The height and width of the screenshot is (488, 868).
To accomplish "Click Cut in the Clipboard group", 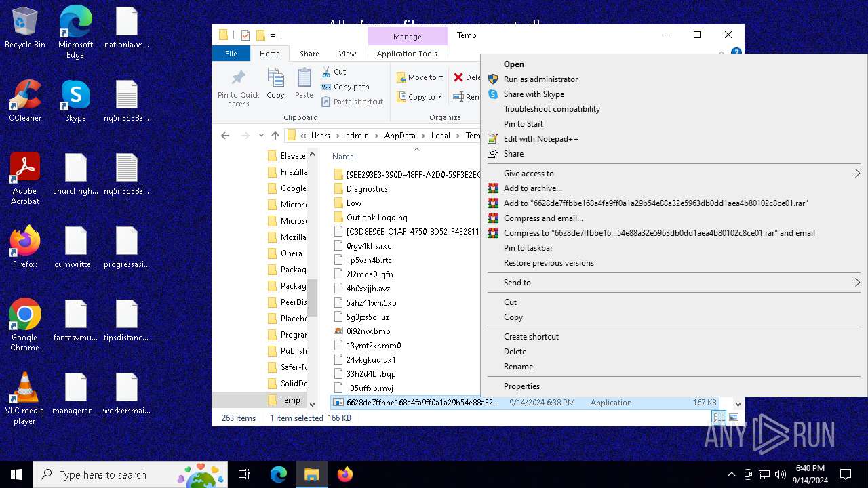I will 334,72.
